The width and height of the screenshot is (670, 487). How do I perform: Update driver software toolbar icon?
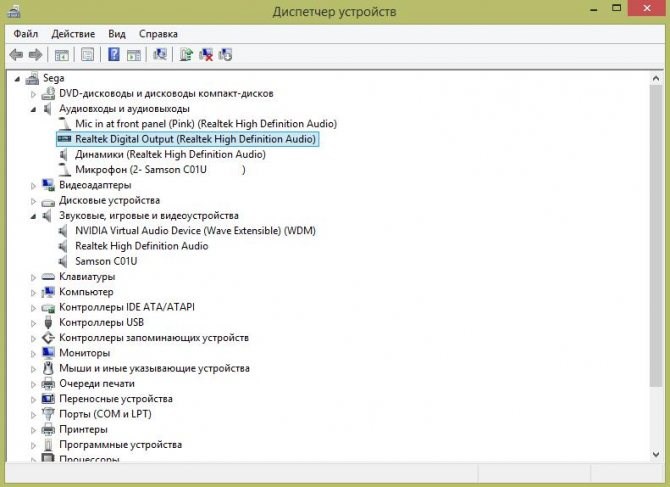click(x=186, y=55)
